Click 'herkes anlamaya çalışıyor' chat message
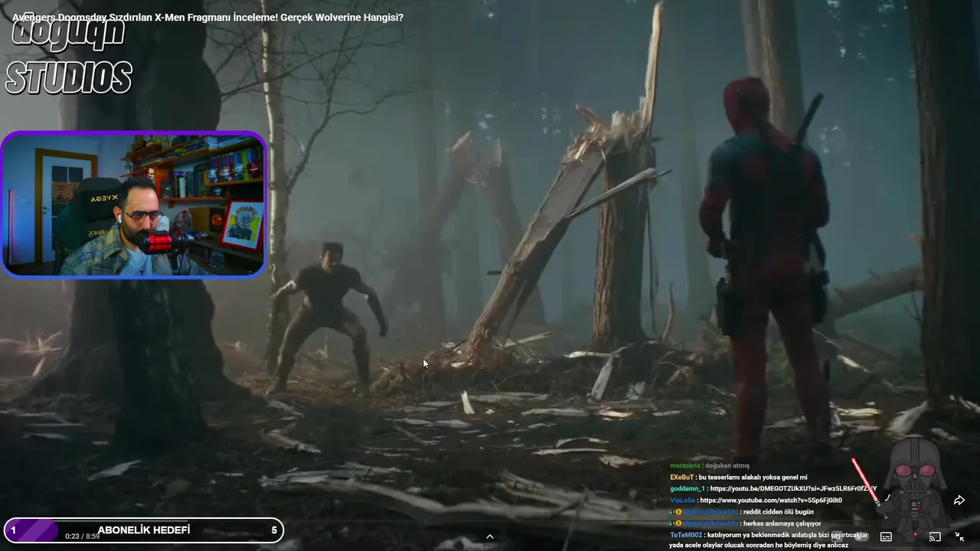The image size is (980, 551). [x=782, y=523]
